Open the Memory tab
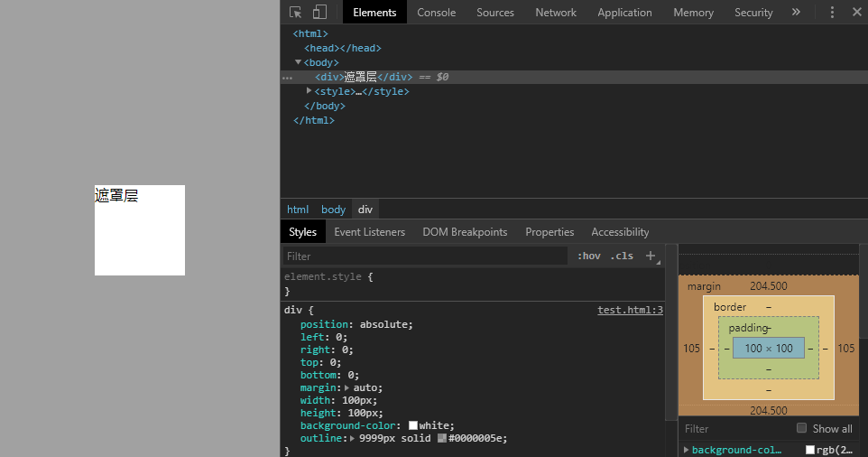 (693, 12)
